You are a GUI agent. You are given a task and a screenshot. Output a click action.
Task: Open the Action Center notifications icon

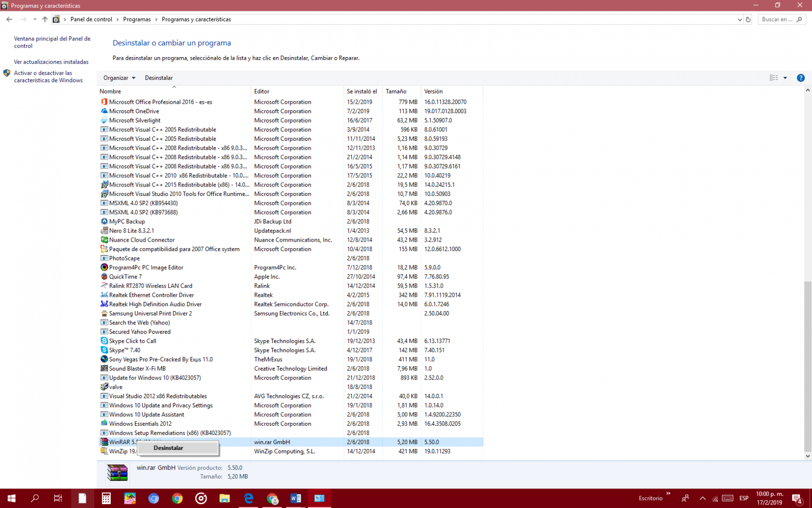(x=797, y=498)
